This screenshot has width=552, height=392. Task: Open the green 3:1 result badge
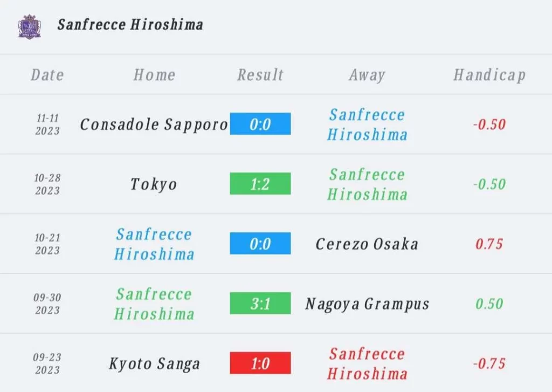260,303
